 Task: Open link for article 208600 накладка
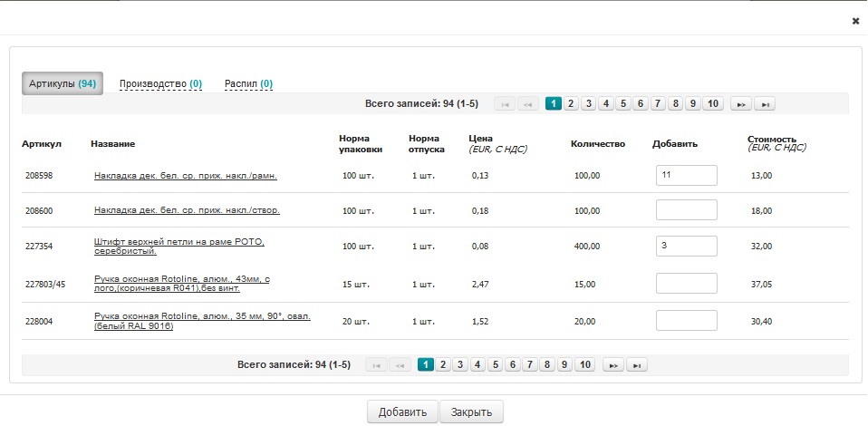tap(187, 210)
